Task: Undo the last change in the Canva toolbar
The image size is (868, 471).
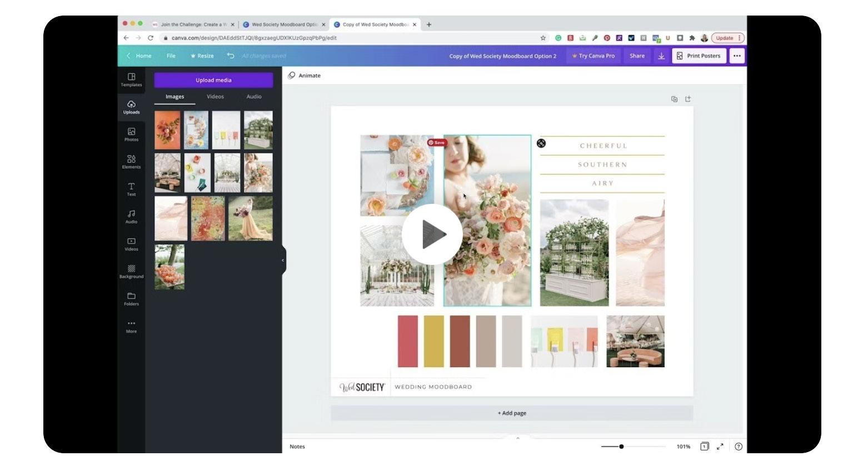Action: point(231,56)
